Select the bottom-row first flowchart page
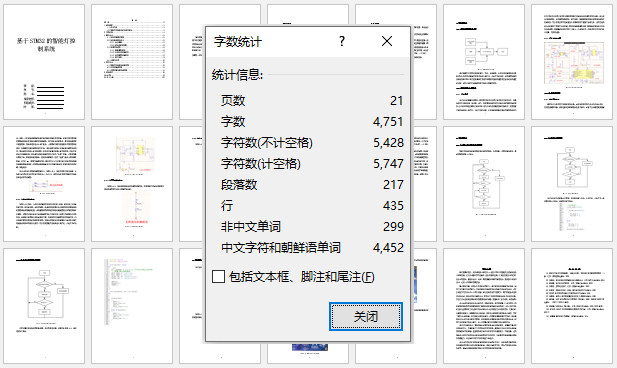Screen dimensions: 617x368 point(44,306)
